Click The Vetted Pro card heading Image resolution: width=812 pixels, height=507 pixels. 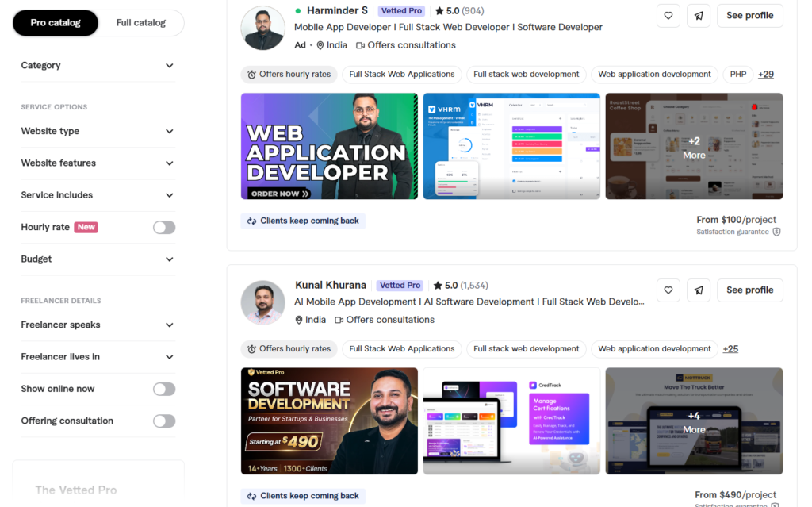pos(76,490)
